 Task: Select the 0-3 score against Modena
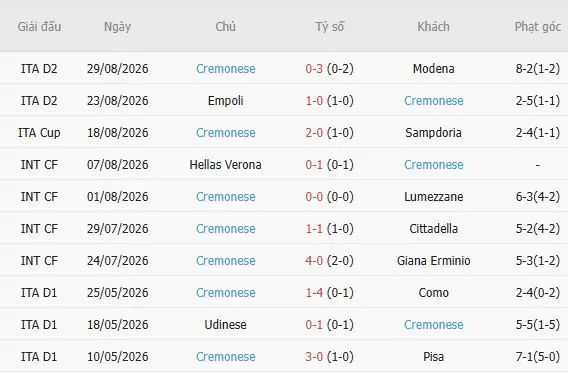(x=314, y=68)
